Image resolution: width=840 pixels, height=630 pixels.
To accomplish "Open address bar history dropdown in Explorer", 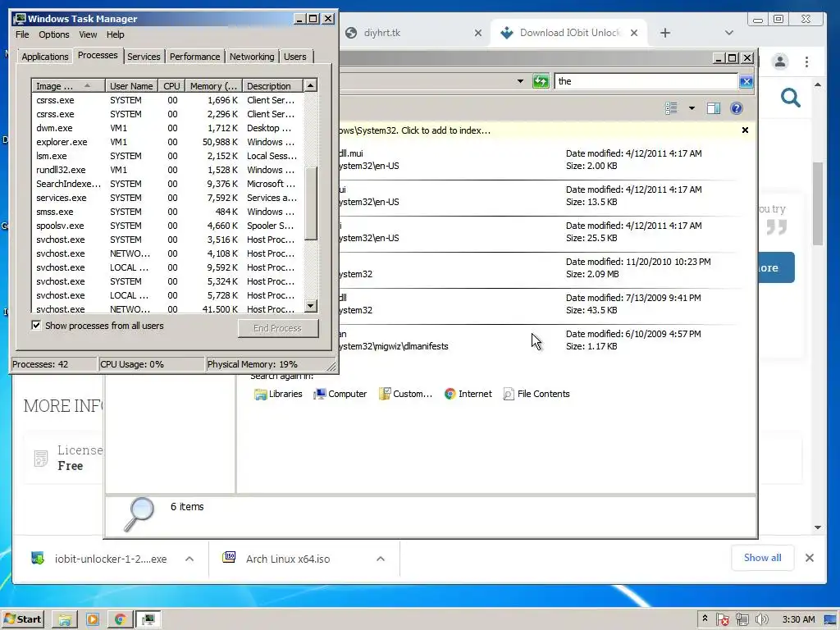I will pos(519,81).
